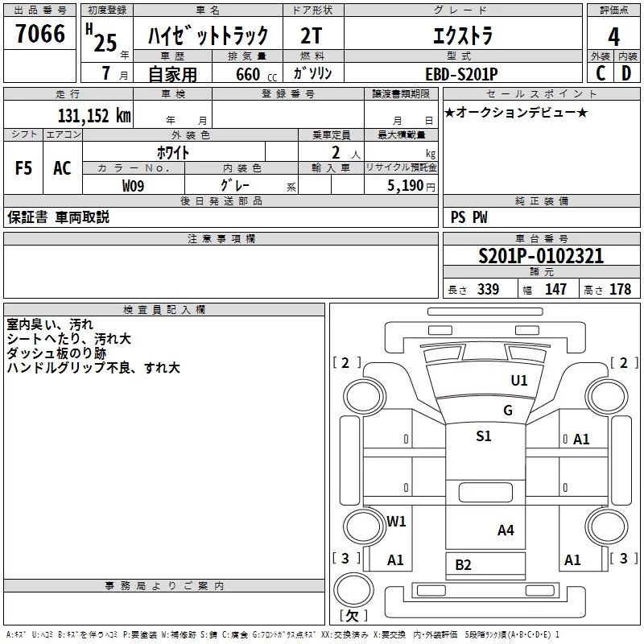The image size is (644, 644).
Task: Click the S1 rust mark on roof
Action: click(484, 436)
